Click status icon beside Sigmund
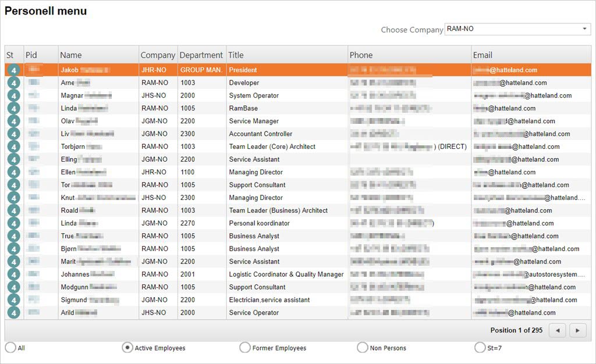The image size is (596, 364). click(14, 300)
